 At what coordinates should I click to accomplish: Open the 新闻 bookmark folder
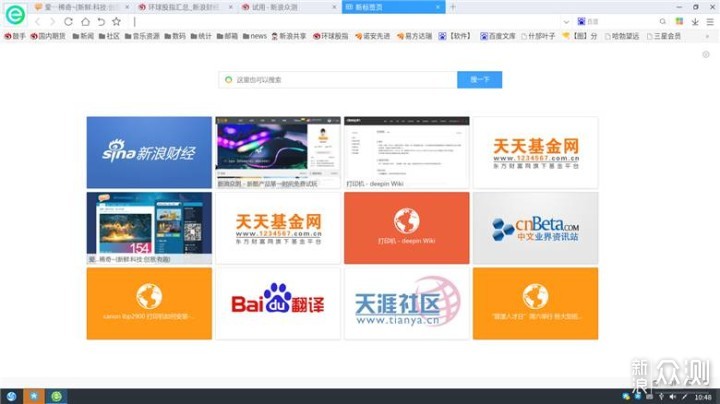pyautogui.click(x=83, y=36)
